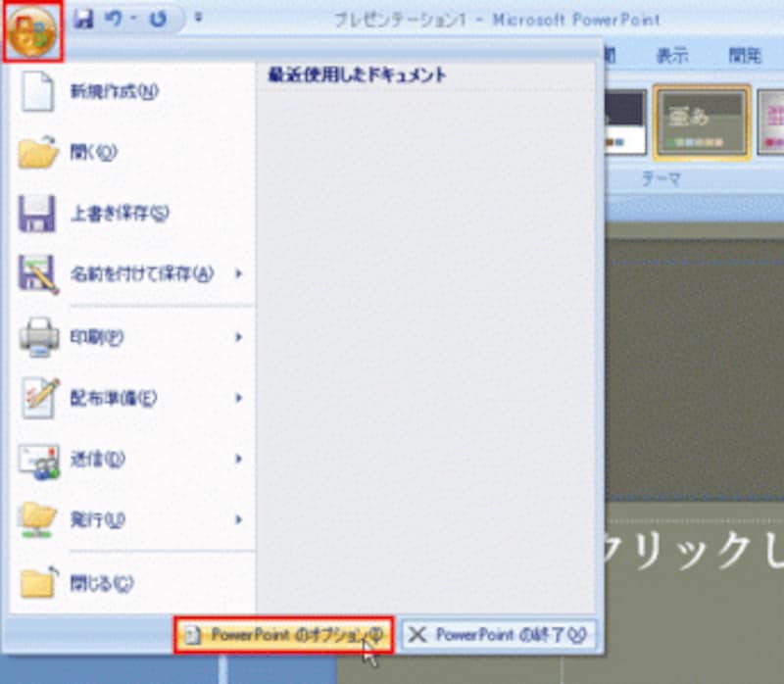784x684 pixels.
Task: Click the open folder icon for 開く
Action: click(x=38, y=152)
